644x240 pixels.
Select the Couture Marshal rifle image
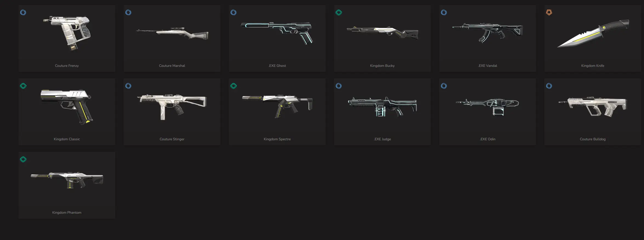click(x=172, y=33)
